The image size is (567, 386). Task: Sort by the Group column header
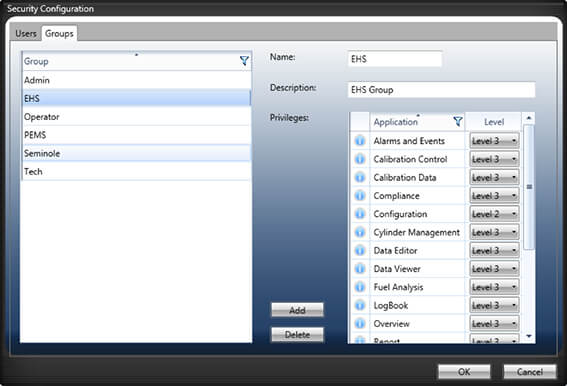tap(136, 61)
